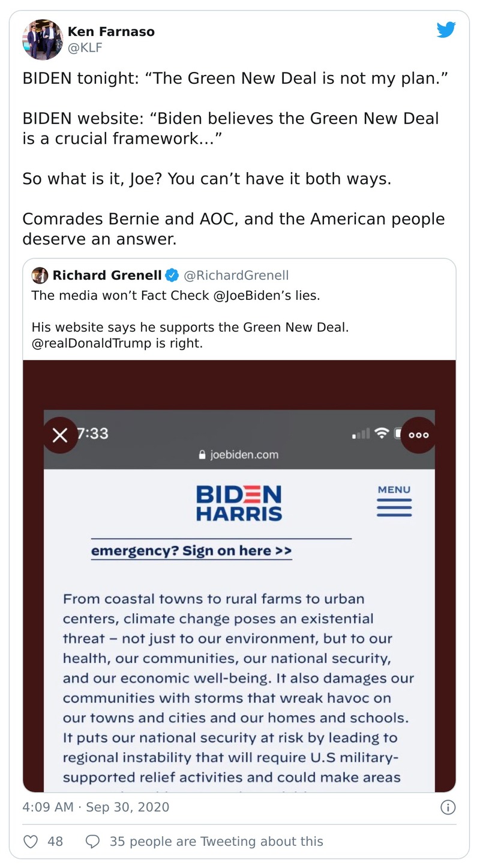Open the @KLF handle link

coord(85,48)
